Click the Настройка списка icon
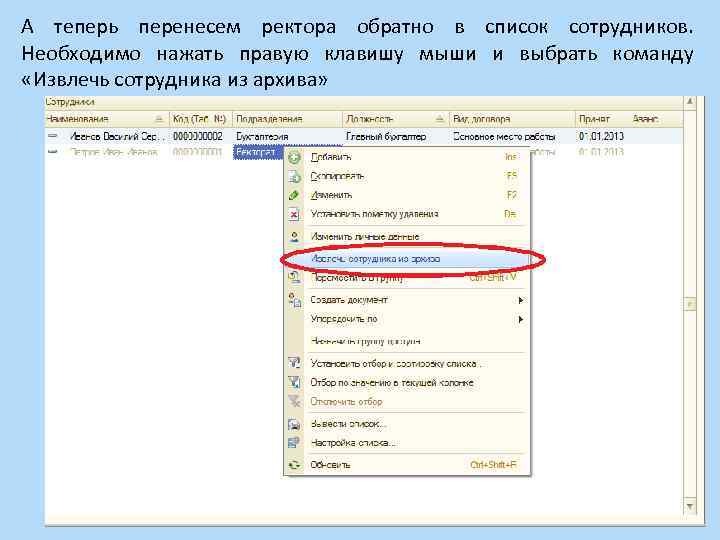720x540 pixels. point(294,443)
